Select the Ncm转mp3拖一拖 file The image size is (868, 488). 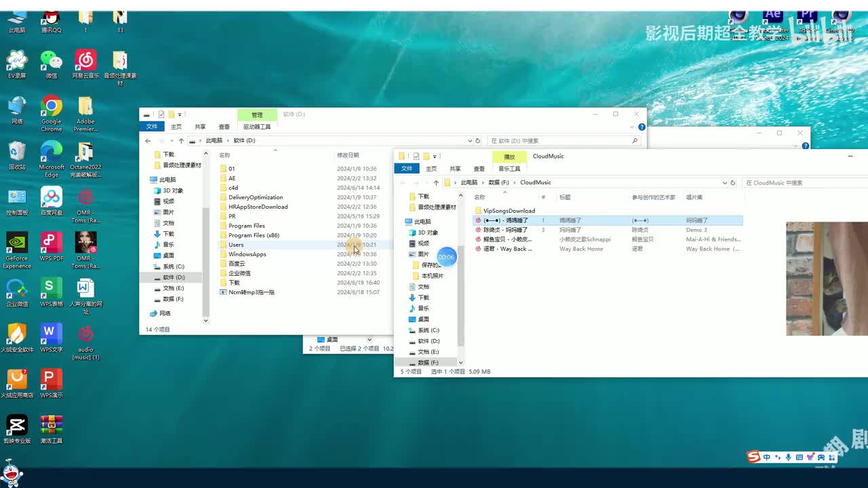pyautogui.click(x=252, y=292)
